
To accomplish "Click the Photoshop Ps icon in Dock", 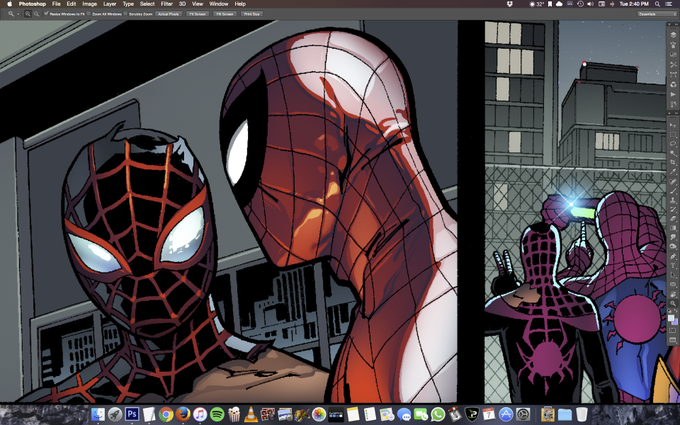I will [132, 414].
